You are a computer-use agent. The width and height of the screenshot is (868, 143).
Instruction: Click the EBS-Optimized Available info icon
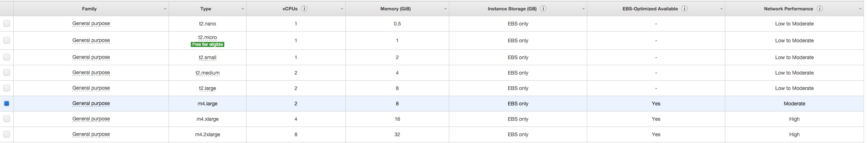coord(684,9)
